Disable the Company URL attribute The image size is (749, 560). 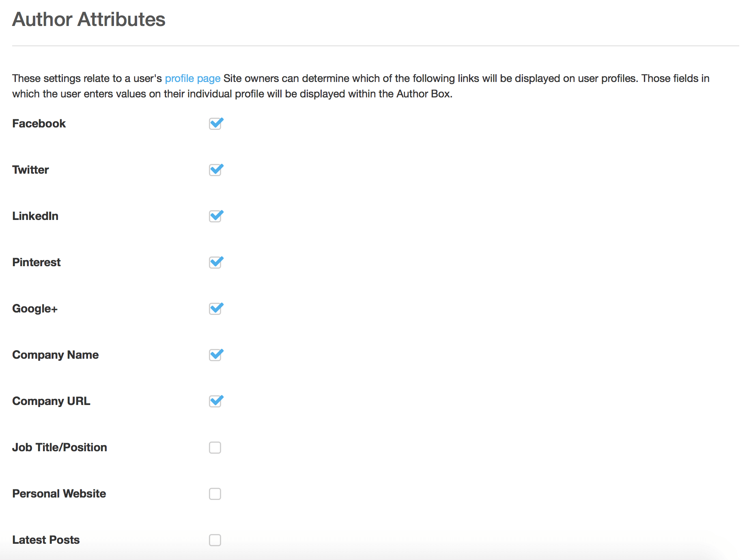coord(216,401)
